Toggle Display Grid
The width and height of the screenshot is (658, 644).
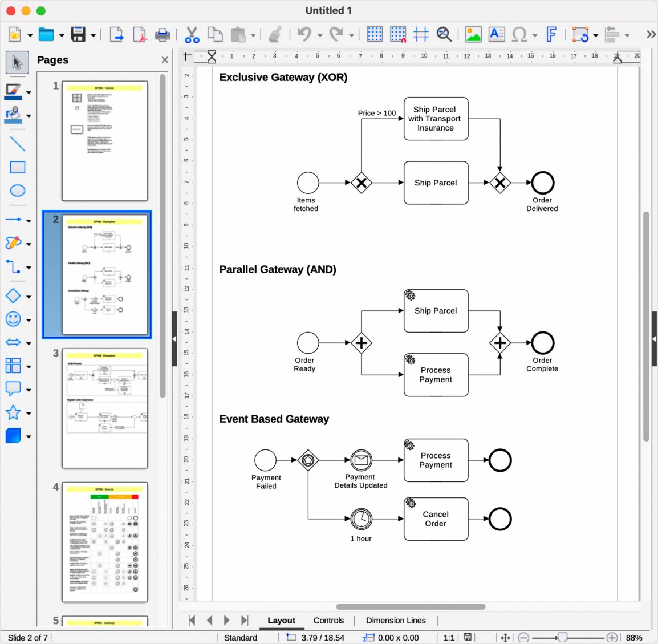click(x=374, y=34)
